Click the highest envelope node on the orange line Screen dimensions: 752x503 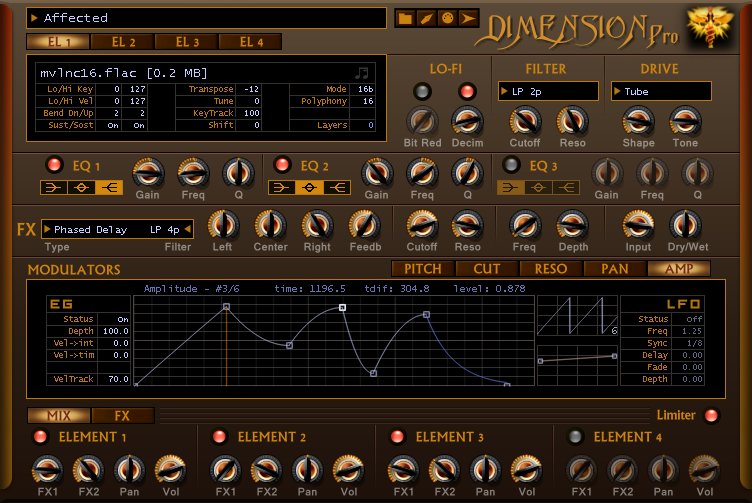[226, 306]
